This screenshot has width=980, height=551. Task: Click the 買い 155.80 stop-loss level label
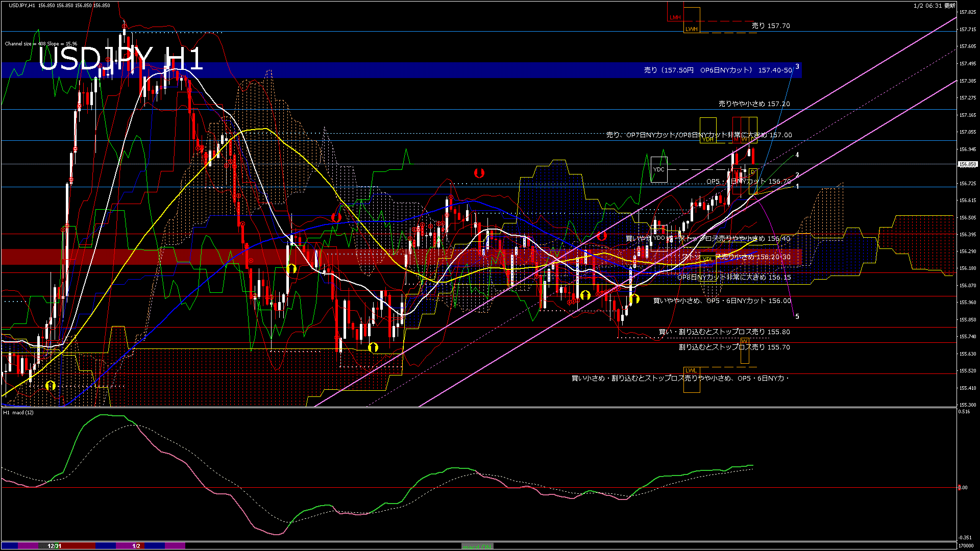click(x=724, y=332)
